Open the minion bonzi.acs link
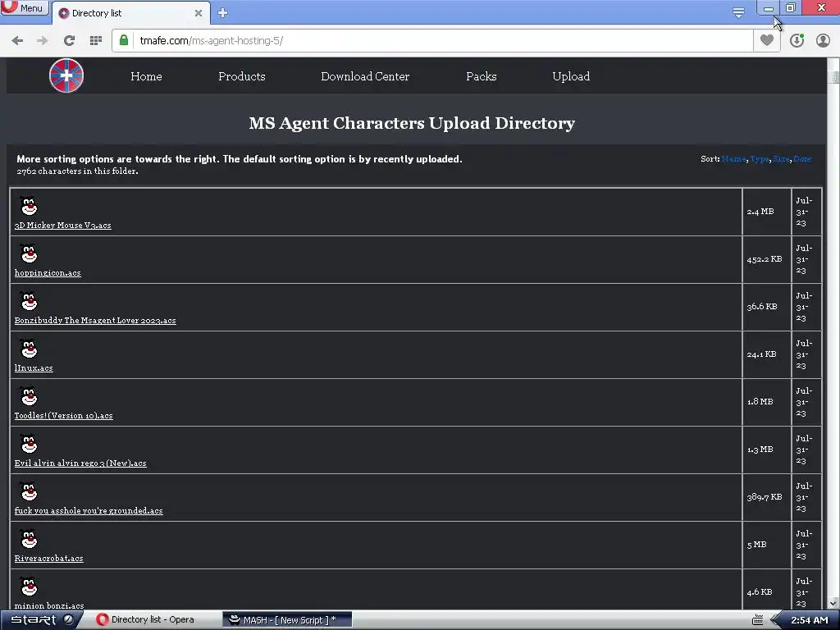Viewport: 840px width, 630px height. 49,606
